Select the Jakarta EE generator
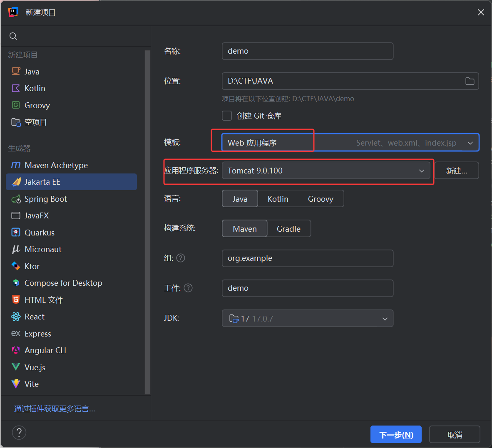This screenshot has width=492, height=448. [x=72, y=182]
